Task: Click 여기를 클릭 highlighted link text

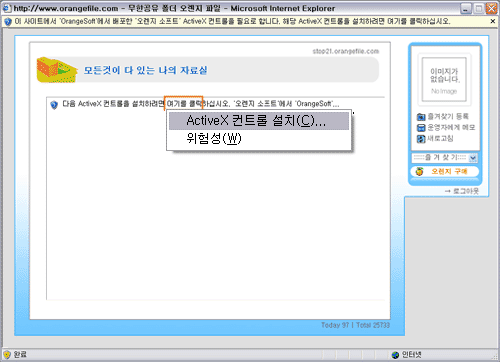Action: pyautogui.click(x=183, y=104)
